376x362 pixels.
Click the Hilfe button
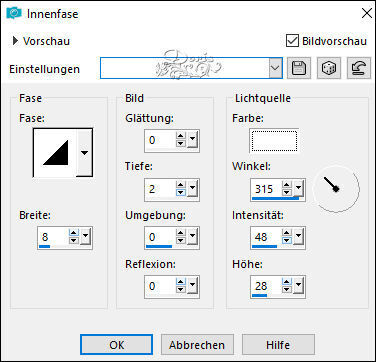278,345
